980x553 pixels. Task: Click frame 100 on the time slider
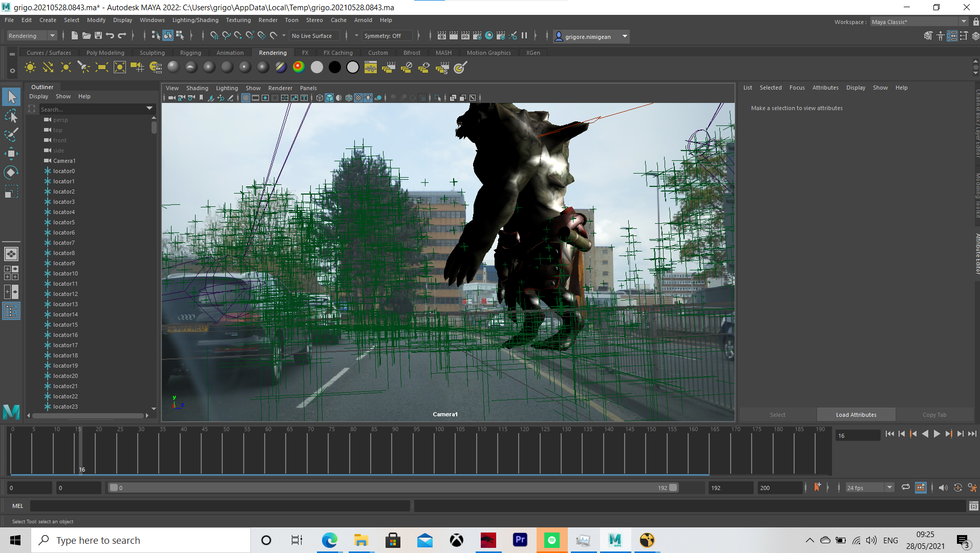(439, 451)
